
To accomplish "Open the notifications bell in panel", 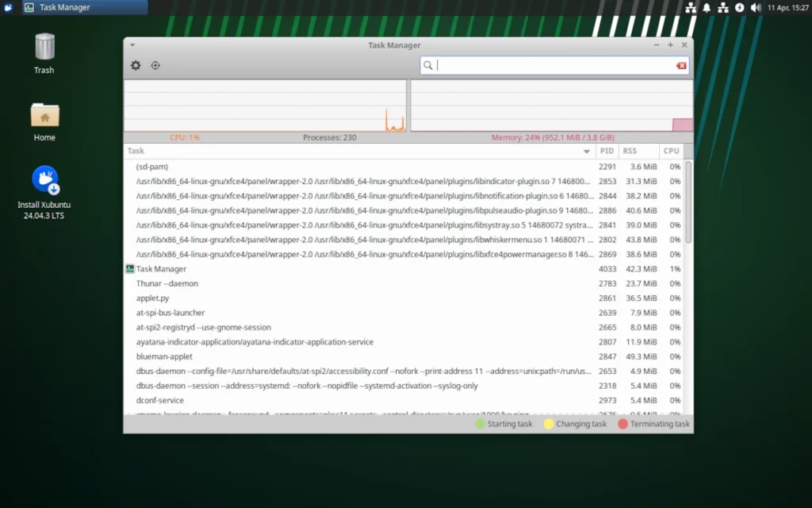I will (x=707, y=7).
